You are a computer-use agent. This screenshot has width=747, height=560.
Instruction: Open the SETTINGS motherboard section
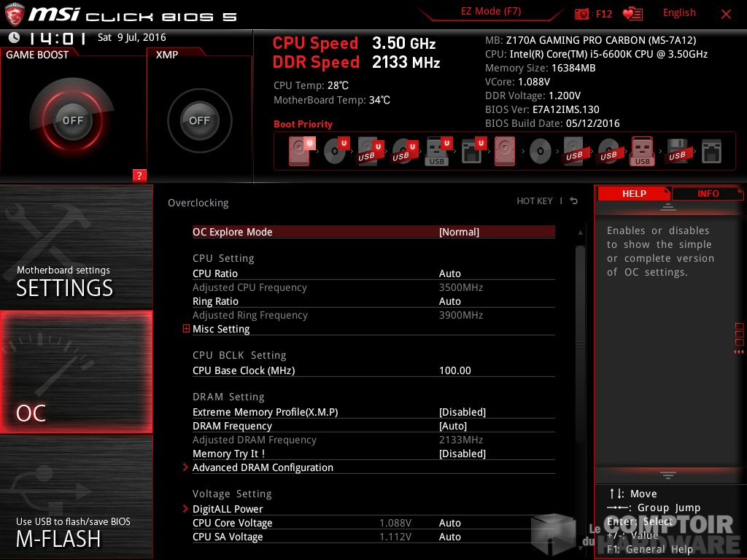(x=76, y=246)
